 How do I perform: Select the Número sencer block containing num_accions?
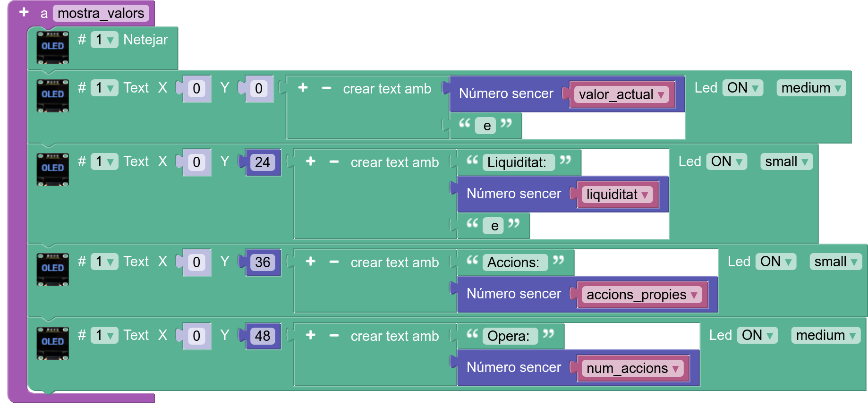pyautogui.click(x=513, y=368)
